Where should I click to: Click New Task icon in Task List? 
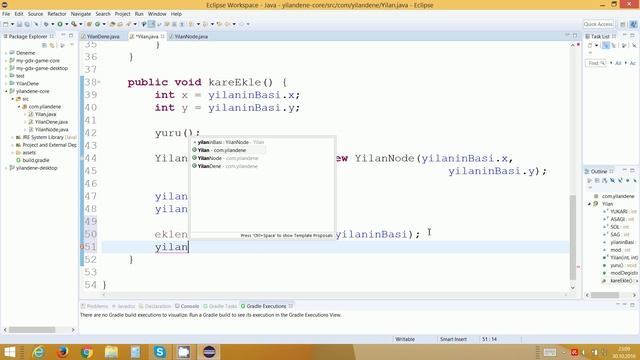(x=590, y=45)
